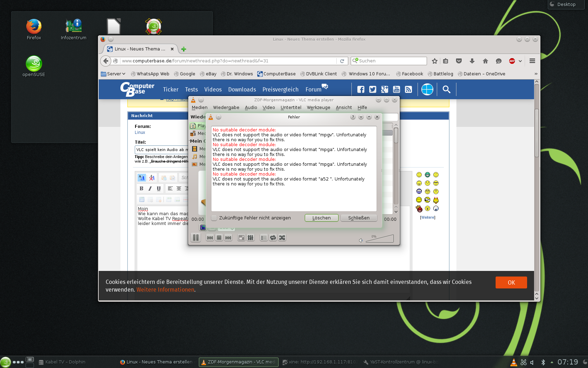Click the Firefox URL address bar
Screen dimensions: 588x368
tap(229, 61)
